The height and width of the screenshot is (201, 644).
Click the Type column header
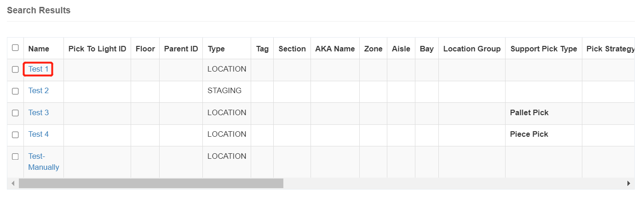[x=216, y=49]
